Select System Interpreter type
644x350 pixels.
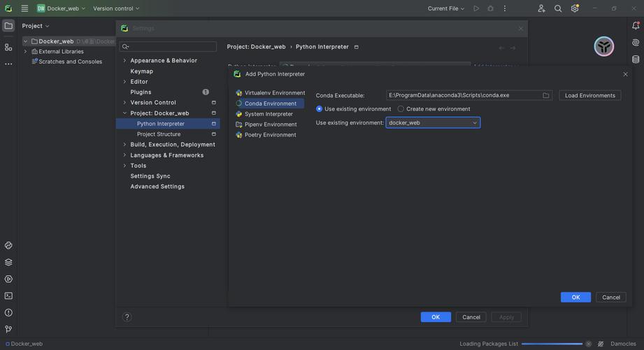click(x=264, y=114)
